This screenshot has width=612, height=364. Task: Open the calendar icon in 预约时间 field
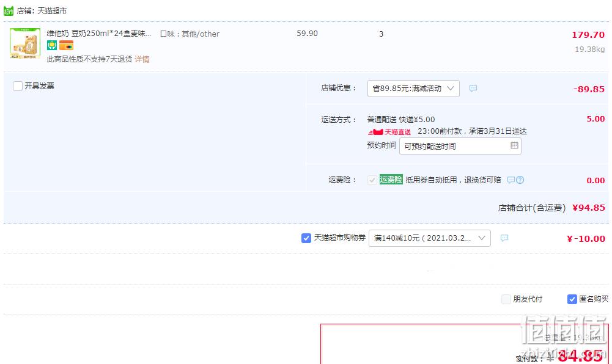pos(514,145)
